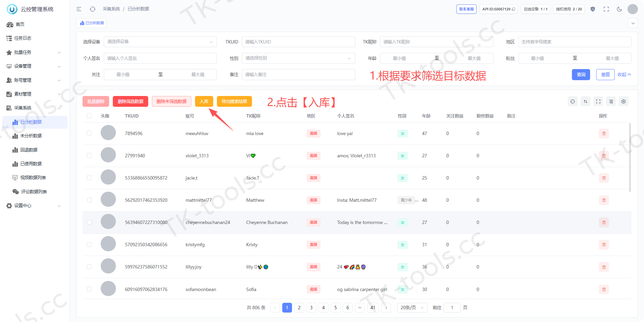644x322 pixels.
Task: Open the 20条/页 page size dropdown
Action: (x=412, y=308)
